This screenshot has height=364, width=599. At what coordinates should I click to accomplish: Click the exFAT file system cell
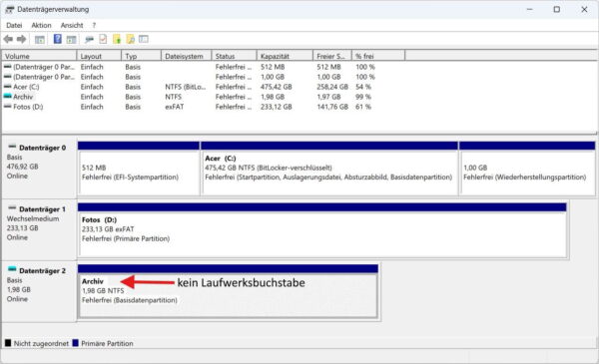pyautogui.click(x=174, y=107)
